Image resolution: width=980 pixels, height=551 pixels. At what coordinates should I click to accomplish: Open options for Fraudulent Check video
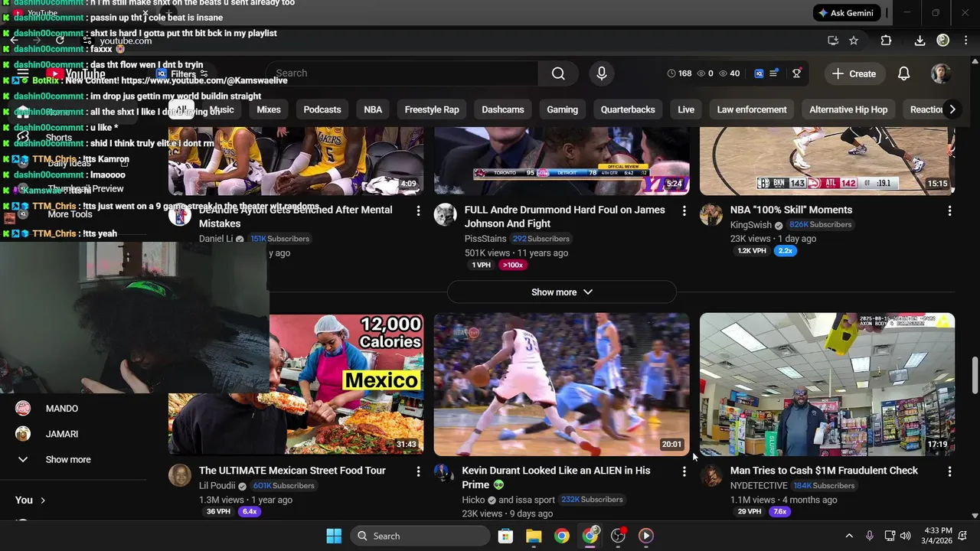point(949,471)
